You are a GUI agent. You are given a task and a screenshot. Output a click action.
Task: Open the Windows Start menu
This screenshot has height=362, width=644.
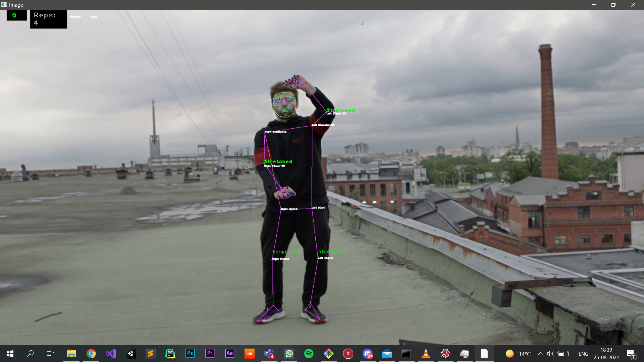click(10, 354)
